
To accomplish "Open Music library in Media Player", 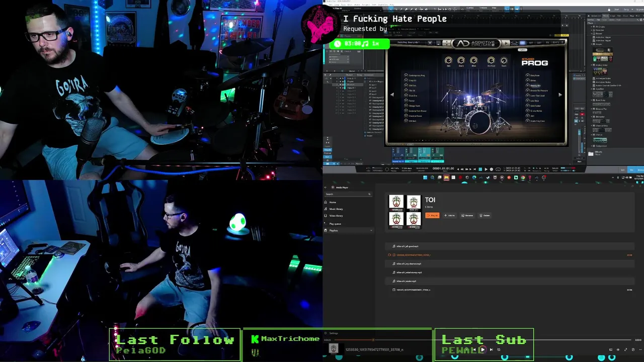I will click(336, 209).
